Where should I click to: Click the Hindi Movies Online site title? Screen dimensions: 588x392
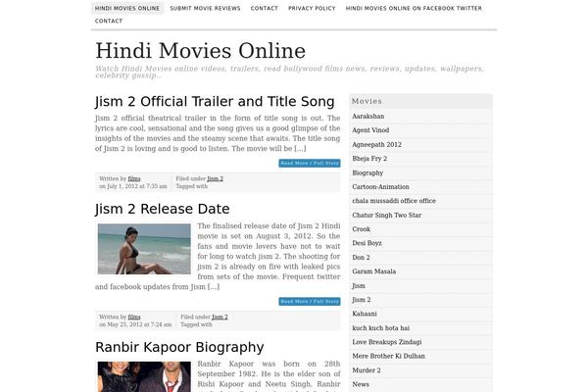200,51
